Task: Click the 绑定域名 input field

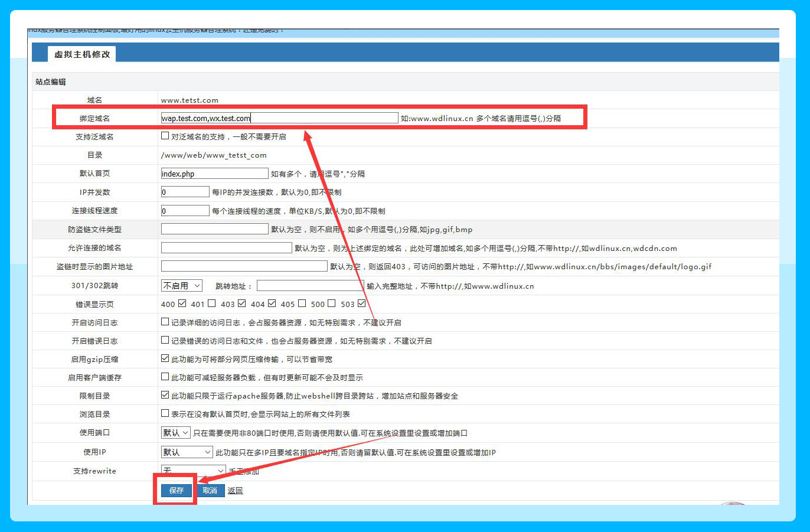Action: tap(279, 118)
